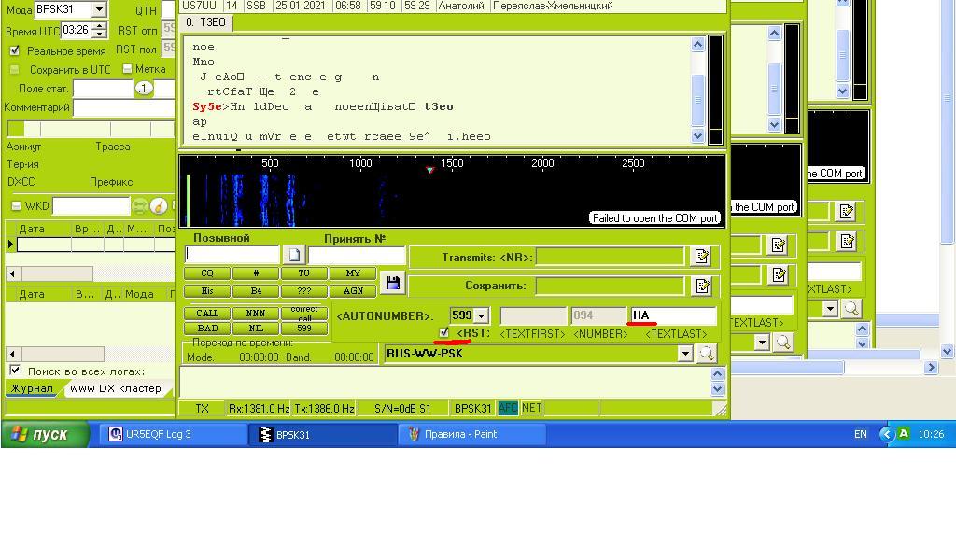
Task: Click the red-green marker on the waterfall scale
Action: pyautogui.click(x=429, y=170)
